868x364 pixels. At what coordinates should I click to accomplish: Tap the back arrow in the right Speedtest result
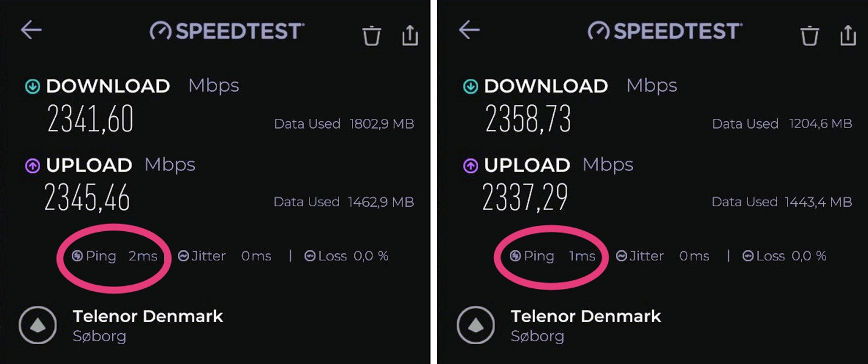pyautogui.click(x=469, y=30)
